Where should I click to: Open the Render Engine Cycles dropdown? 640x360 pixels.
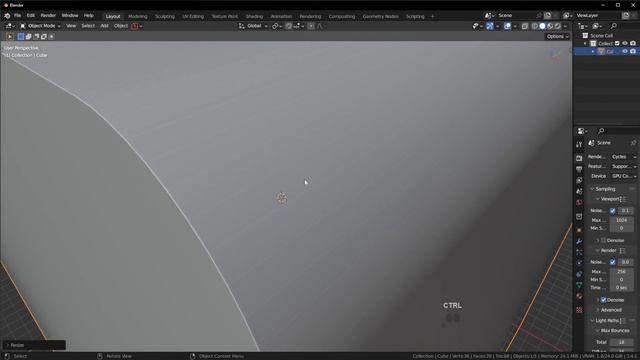pos(623,157)
